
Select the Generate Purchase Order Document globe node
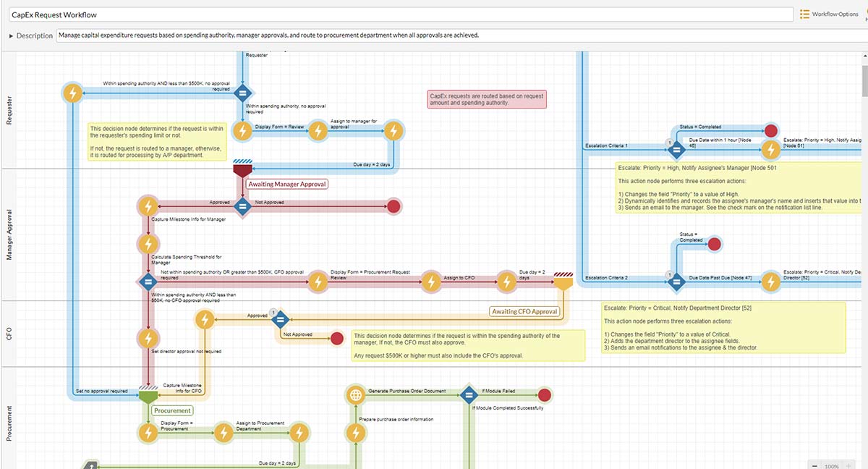355,395
